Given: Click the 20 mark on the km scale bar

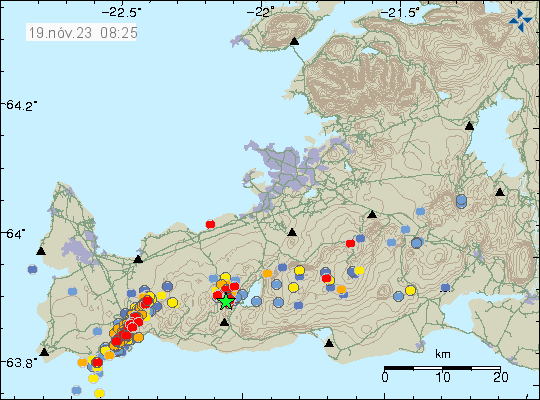Looking at the screenshot, I should [x=500, y=377].
